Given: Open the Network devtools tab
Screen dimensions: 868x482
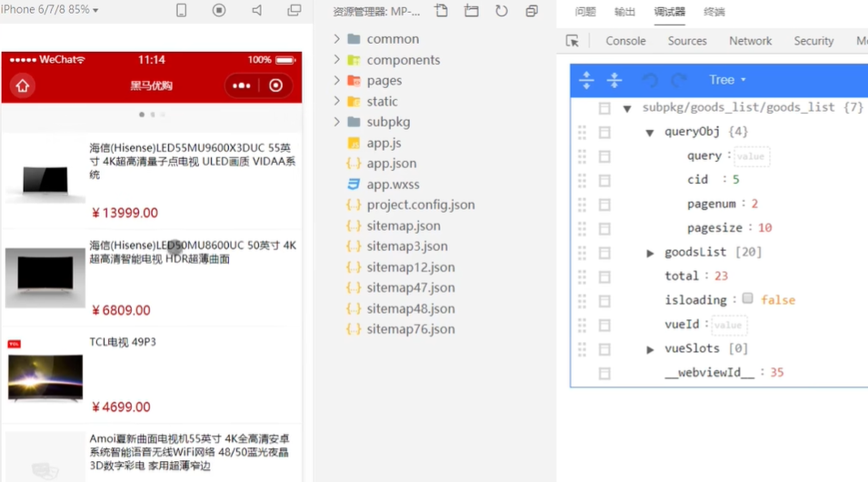Looking at the screenshot, I should click(750, 41).
